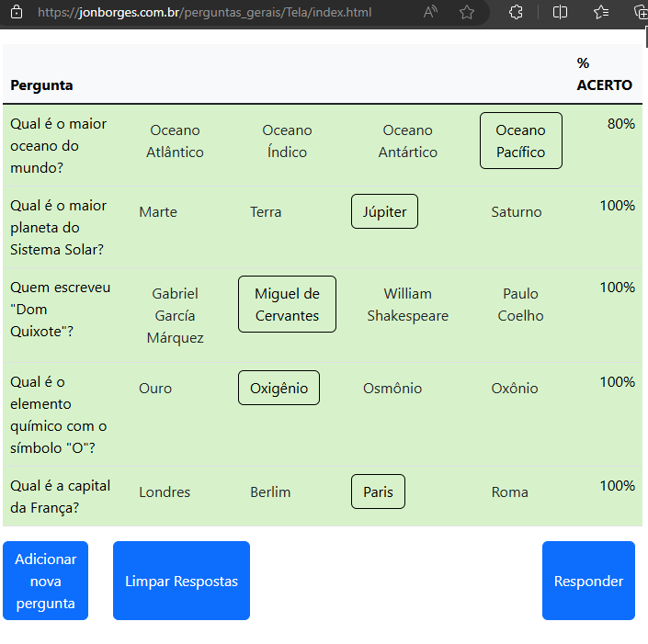Open Read Aloud from the address bar
648x644 pixels.
click(x=430, y=13)
